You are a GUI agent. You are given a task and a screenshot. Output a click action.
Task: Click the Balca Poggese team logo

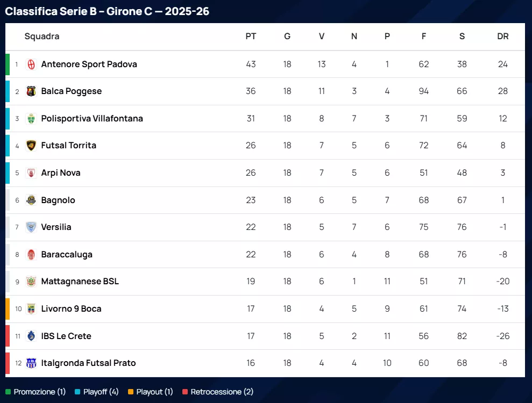[31, 91]
